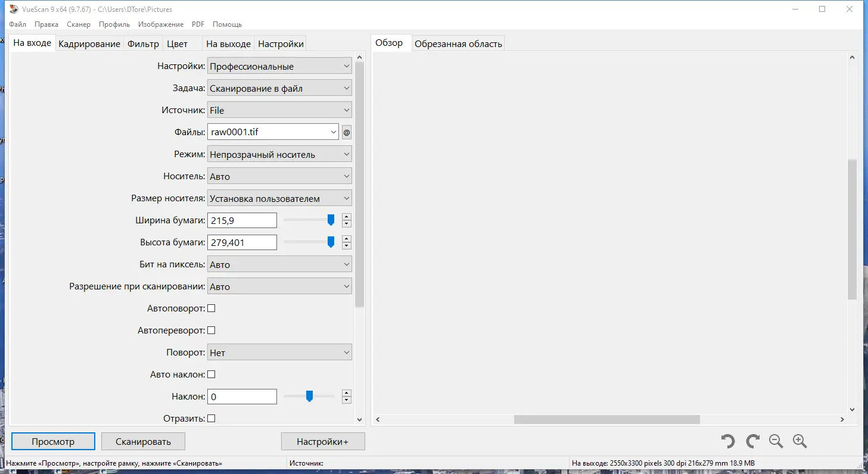Click the rotate right (clockwise) icon
Screen dimensions: 868x474
tap(752, 441)
